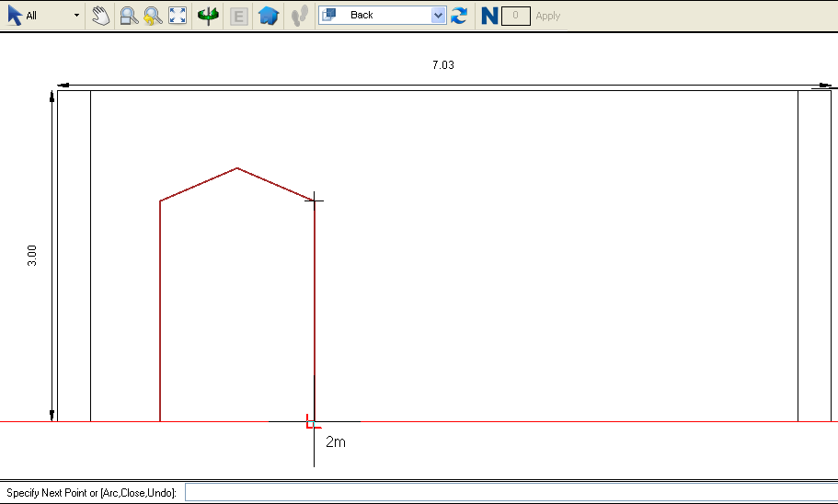Click the 7.03 width dimension text
The image size is (838, 504).
point(443,64)
